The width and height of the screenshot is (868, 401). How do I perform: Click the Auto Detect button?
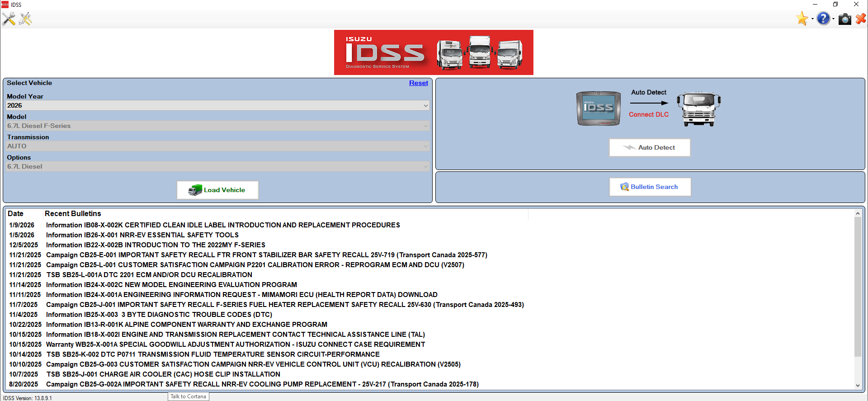(650, 147)
